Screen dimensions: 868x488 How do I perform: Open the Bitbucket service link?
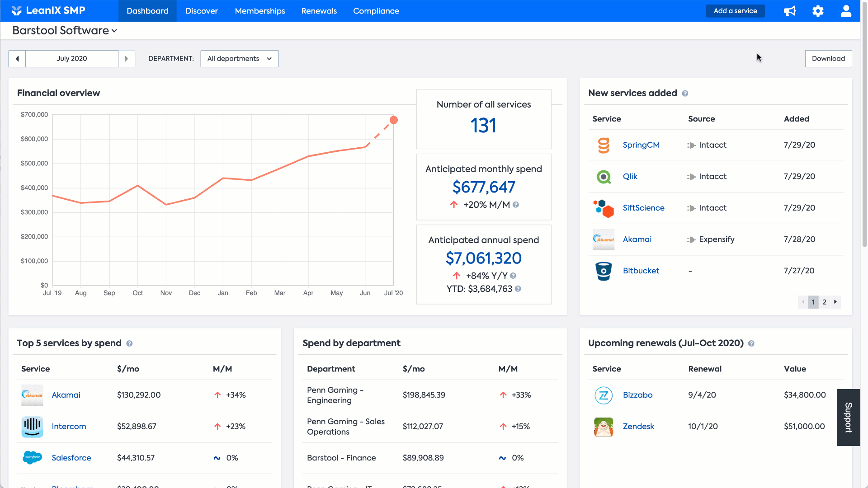click(x=641, y=271)
